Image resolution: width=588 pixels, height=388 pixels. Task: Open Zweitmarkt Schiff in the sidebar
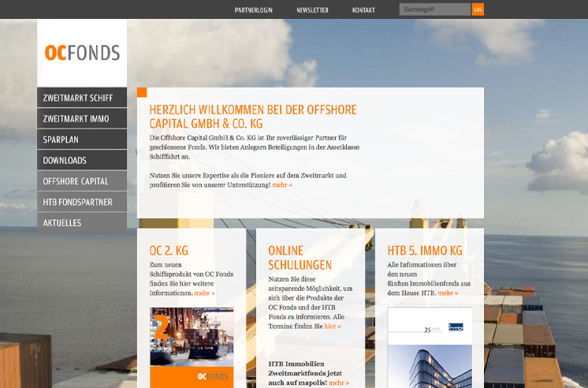click(x=82, y=98)
